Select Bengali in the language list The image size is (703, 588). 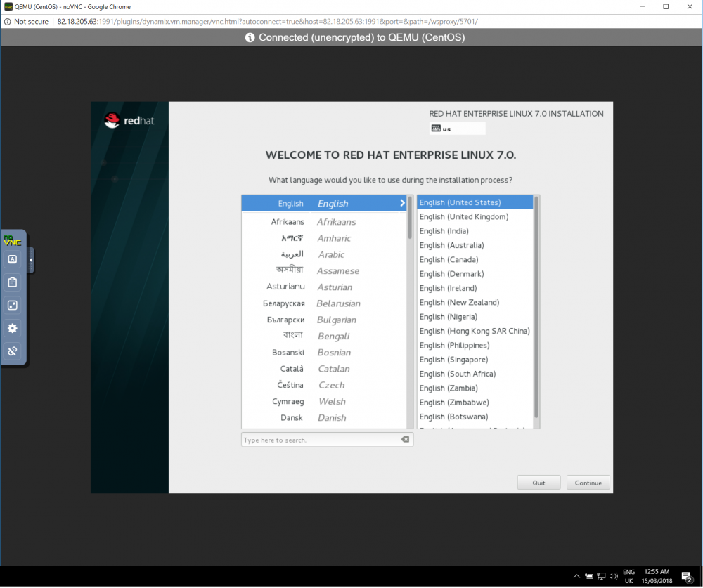[x=323, y=336]
